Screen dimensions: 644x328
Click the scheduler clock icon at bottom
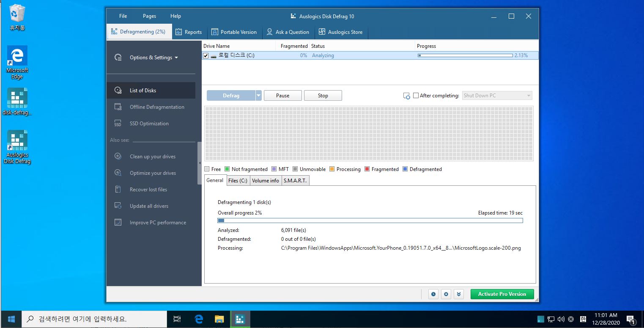click(433, 294)
